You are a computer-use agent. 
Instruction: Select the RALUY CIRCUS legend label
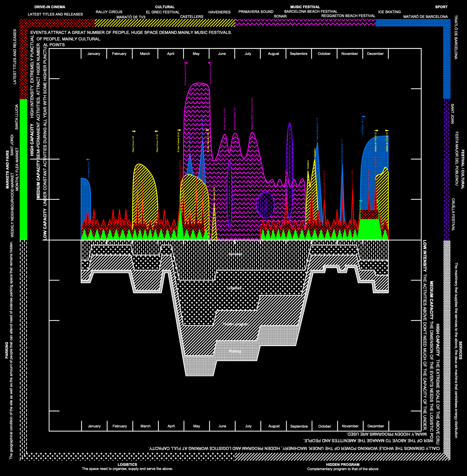pos(109,12)
